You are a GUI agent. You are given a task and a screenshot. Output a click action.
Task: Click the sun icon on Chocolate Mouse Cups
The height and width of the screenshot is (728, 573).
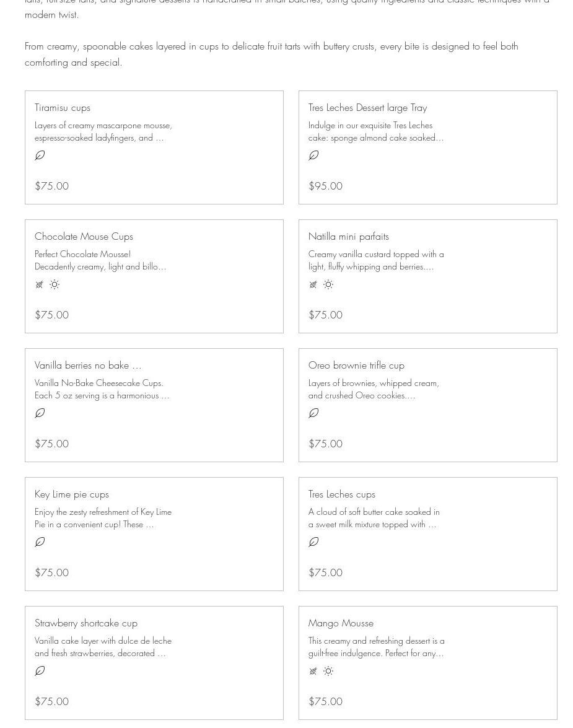pos(55,284)
